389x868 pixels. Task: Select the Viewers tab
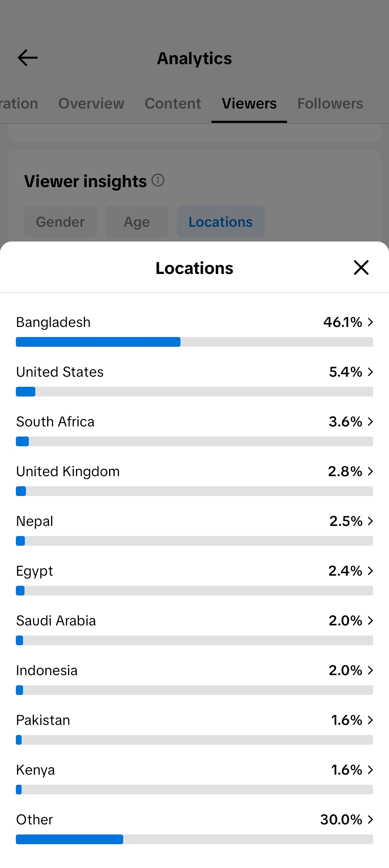tap(249, 103)
